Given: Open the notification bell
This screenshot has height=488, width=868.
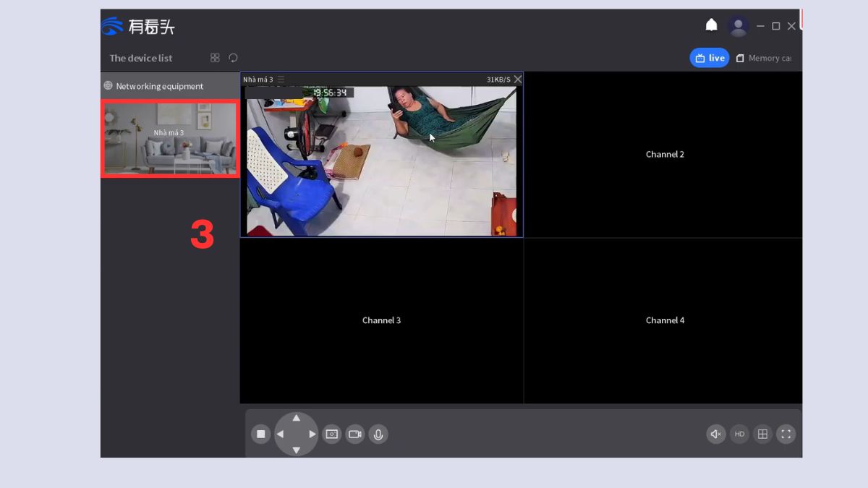Looking at the screenshot, I should [711, 26].
